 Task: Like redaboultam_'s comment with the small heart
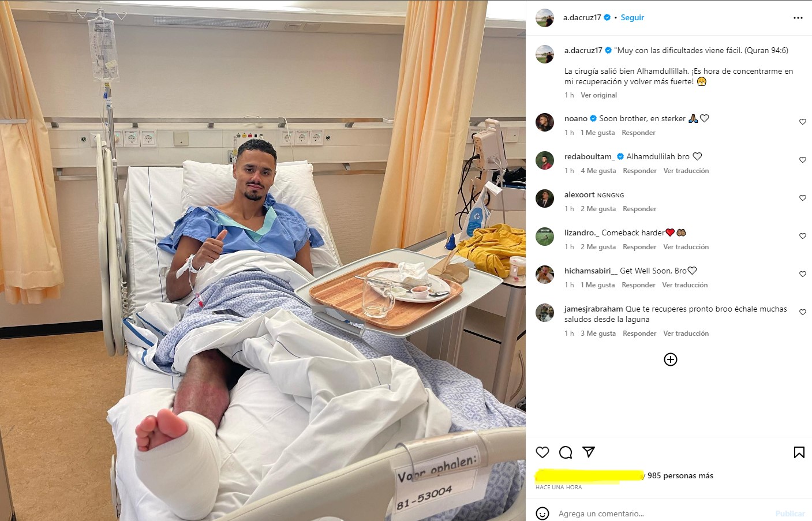[x=803, y=160]
